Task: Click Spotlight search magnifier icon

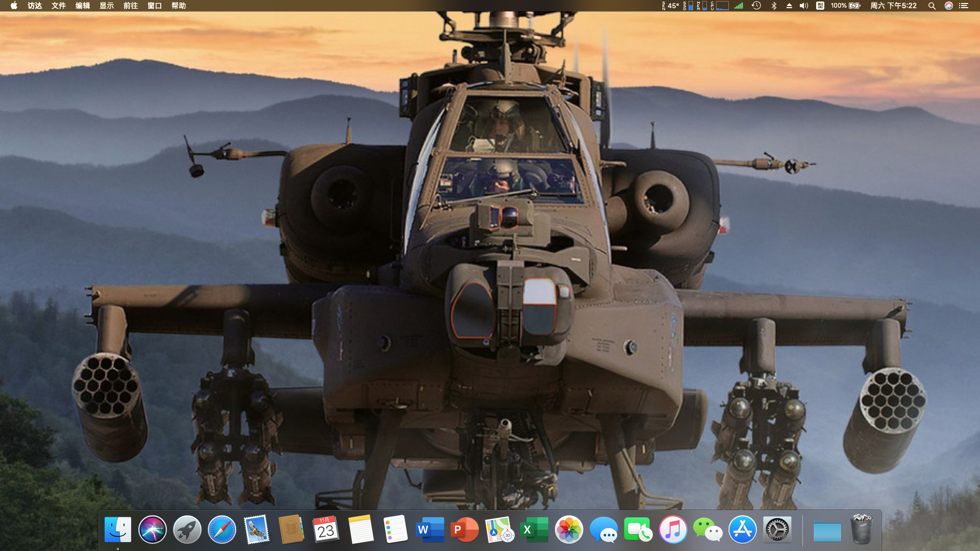Action: click(932, 6)
